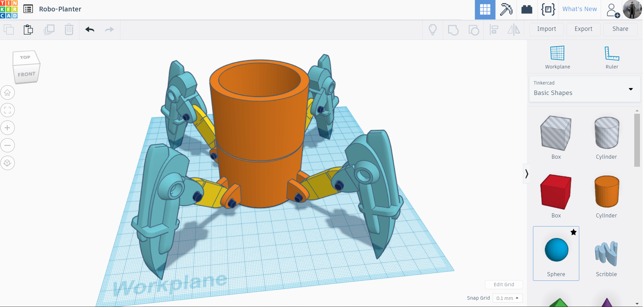Click the Copy icon in toolbar
This screenshot has height=307, width=644.
click(x=9, y=30)
